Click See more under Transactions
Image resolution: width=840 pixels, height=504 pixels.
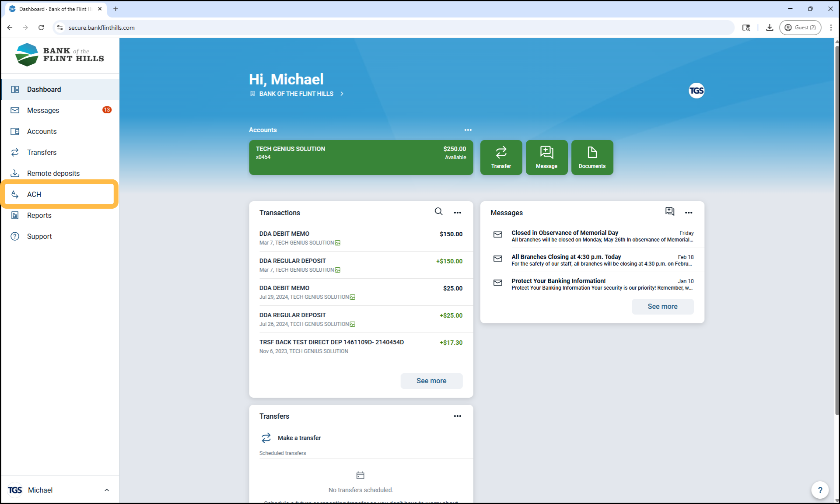431,381
